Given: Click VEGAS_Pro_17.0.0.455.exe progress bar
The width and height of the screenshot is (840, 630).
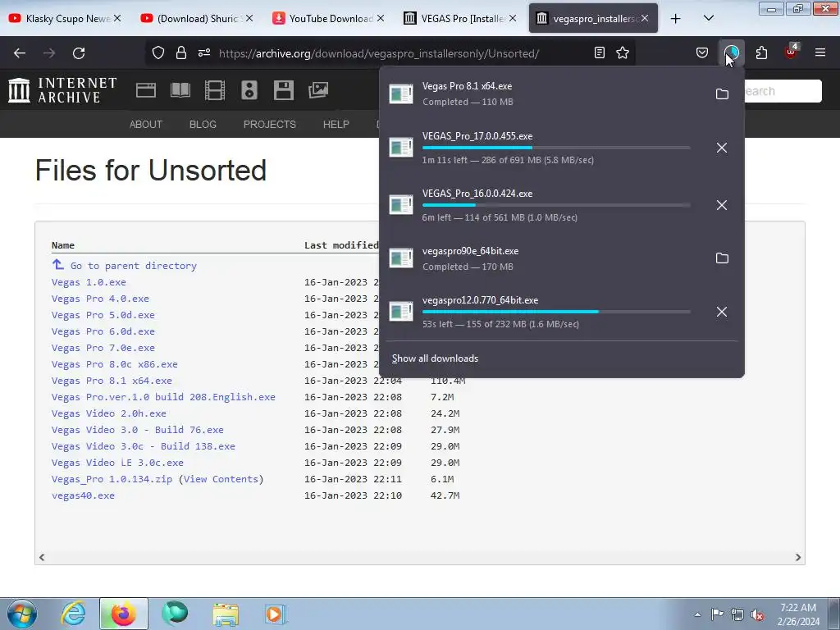Looking at the screenshot, I should pyautogui.click(x=556, y=148).
